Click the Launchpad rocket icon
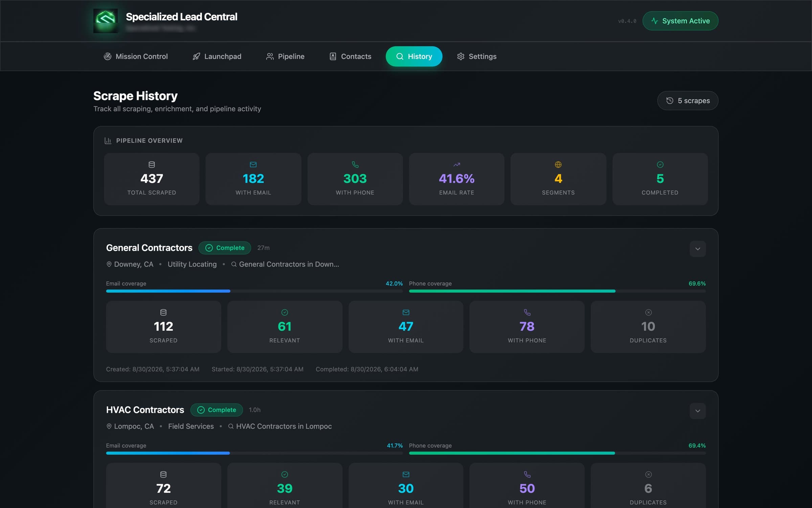Screen dimensions: 812x508 (196, 57)
